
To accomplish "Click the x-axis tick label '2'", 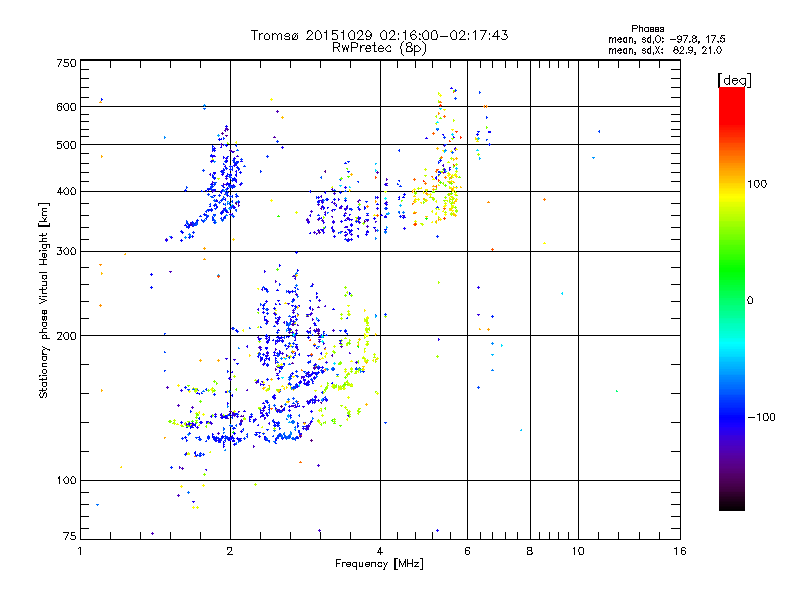I will [230, 551].
